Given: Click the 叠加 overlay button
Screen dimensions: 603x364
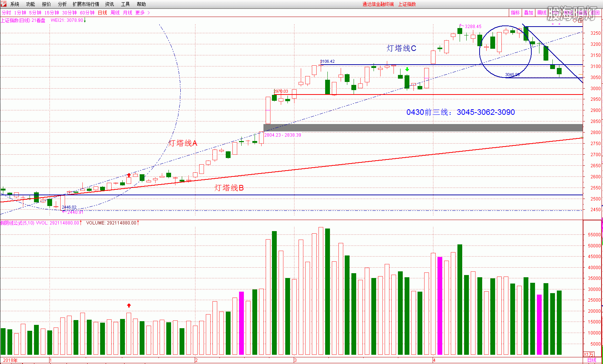Looking at the screenshot, I should pos(529,13).
